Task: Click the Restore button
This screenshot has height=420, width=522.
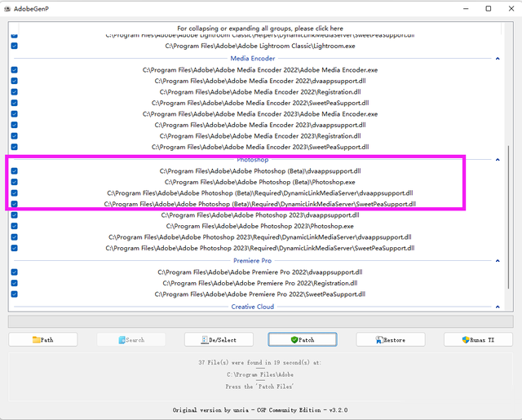Action: pos(391,340)
